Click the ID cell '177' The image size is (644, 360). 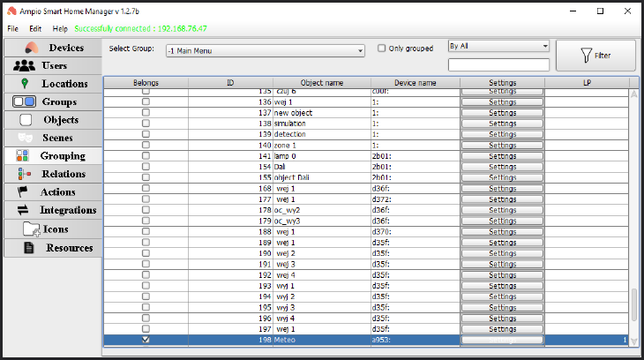[x=230, y=199]
